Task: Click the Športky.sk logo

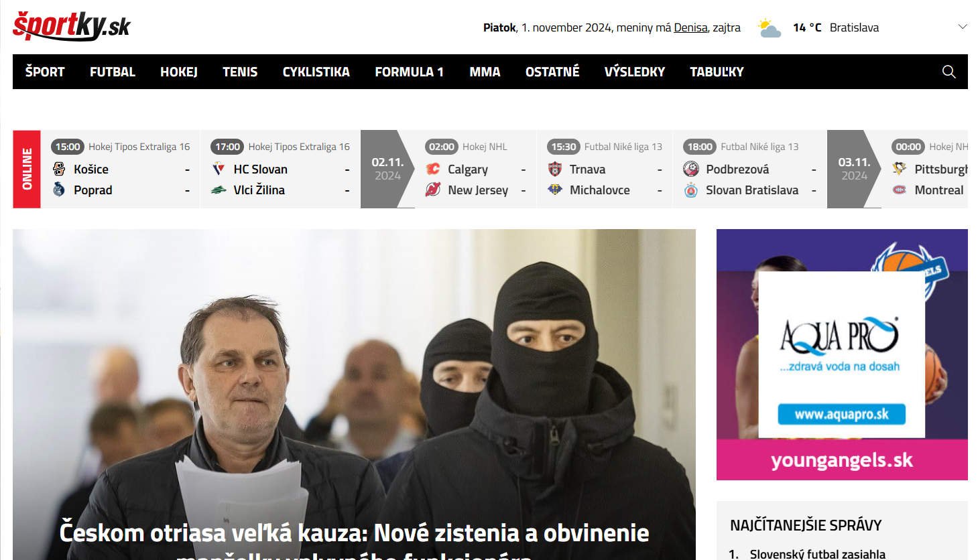Action: [71, 26]
